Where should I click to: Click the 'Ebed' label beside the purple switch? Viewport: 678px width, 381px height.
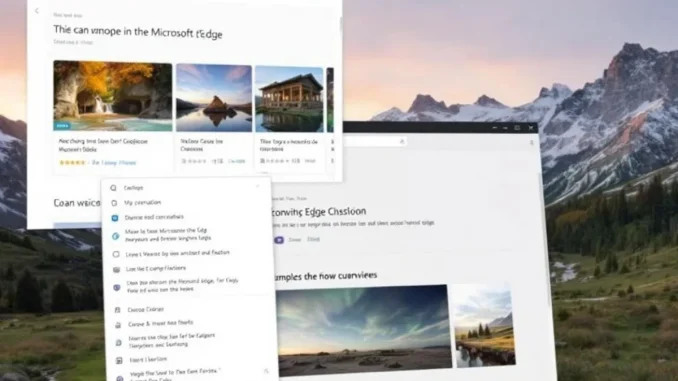click(x=313, y=239)
